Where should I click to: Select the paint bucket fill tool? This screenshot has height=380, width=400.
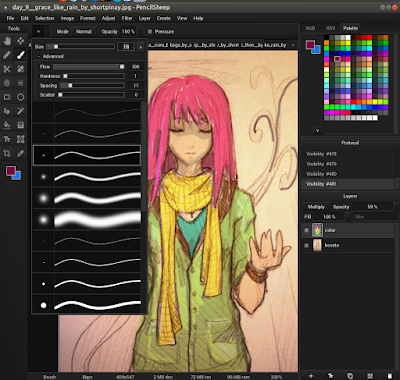7,125
